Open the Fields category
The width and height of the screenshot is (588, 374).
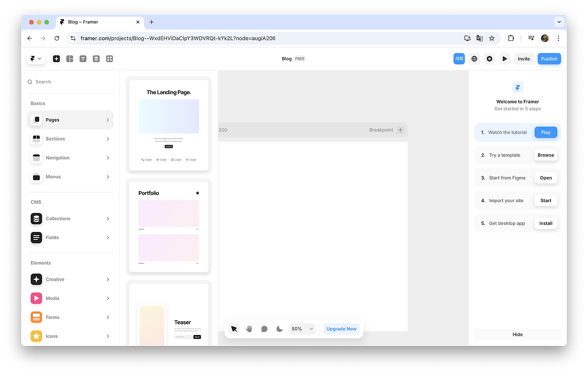tap(70, 238)
